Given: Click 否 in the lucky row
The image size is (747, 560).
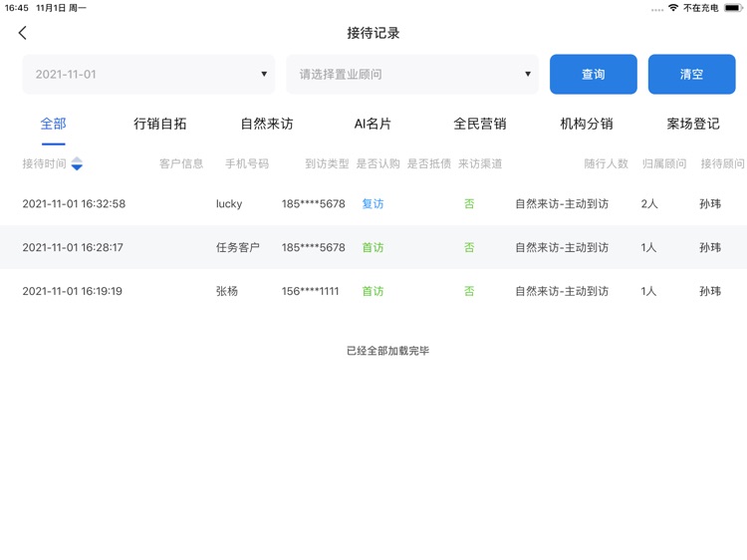Looking at the screenshot, I should 469,204.
